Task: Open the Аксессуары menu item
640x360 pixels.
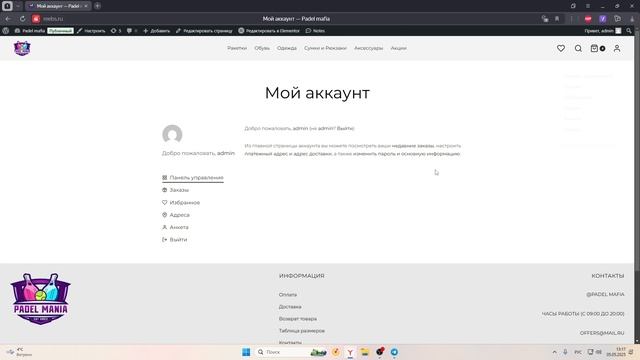Action: pyautogui.click(x=369, y=48)
